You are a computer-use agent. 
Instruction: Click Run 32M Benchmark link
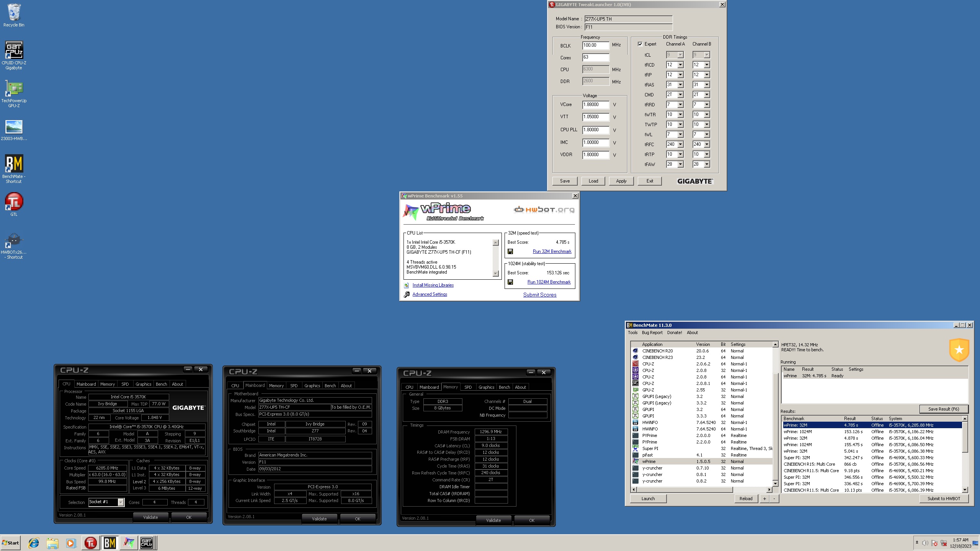tap(552, 251)
